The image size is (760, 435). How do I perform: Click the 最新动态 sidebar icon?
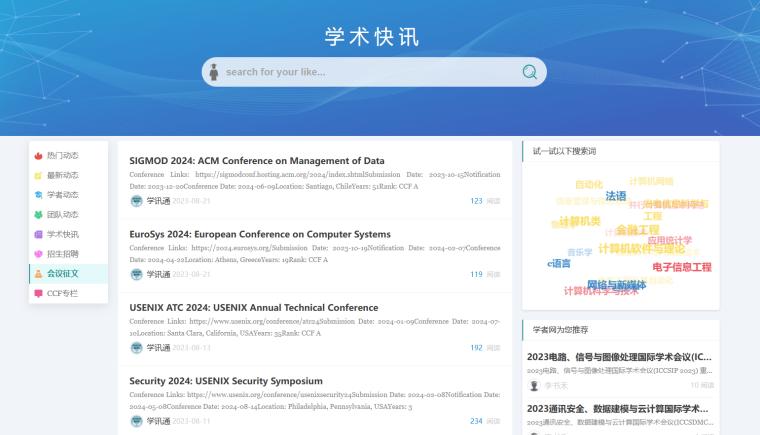point(38,175)
